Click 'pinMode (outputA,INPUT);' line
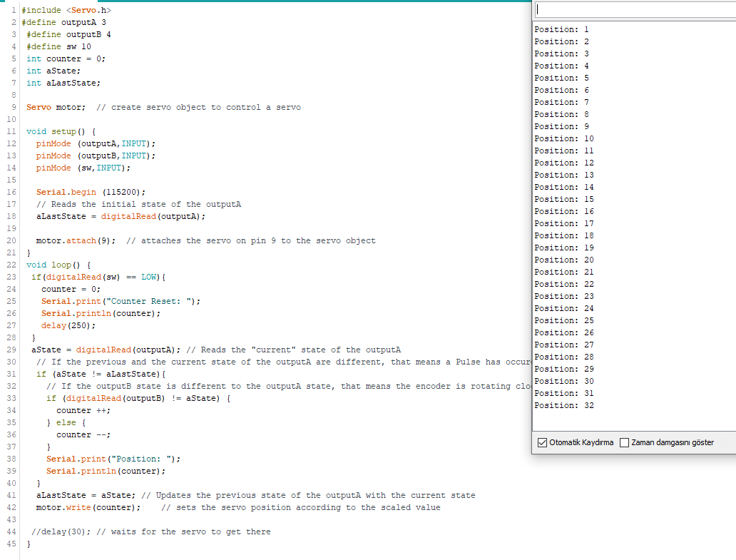The height and width of the screenshot is (560, 736). click(x=96, y=143)
